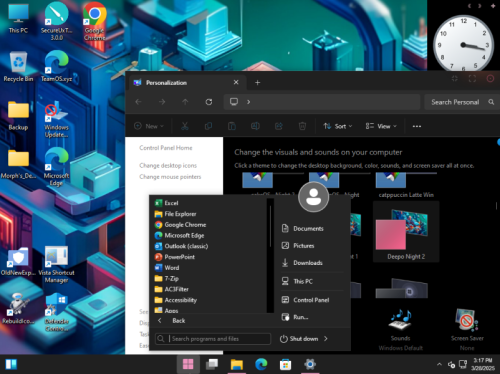Open Screen Saver settings icon
The height and width of the screenshot is (374, 500).
pyautogui.click(x=467, y=329)
